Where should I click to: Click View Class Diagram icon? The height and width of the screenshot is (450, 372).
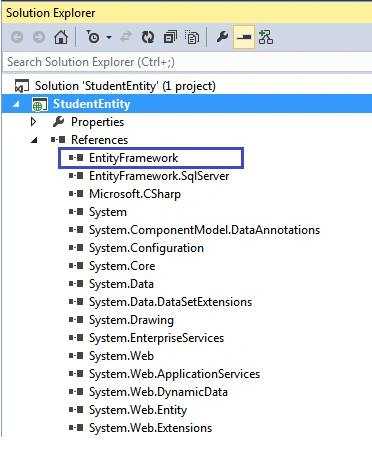point(266,37)
